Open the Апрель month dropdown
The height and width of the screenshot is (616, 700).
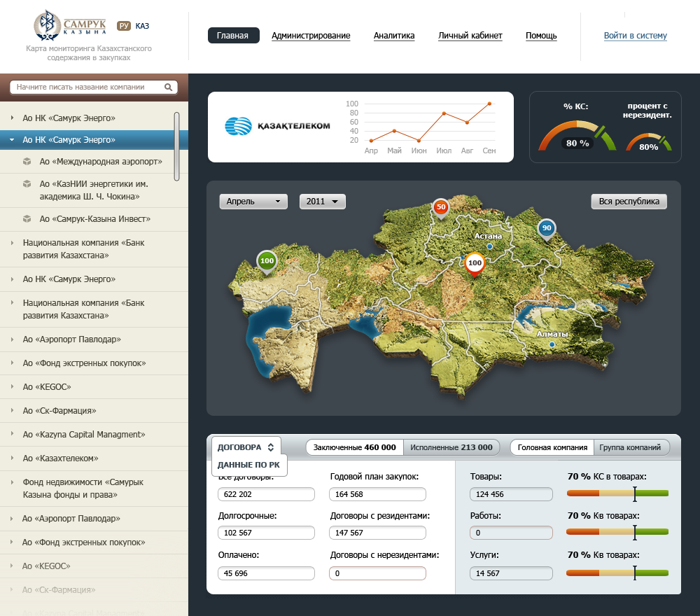[x=253, y=202]
